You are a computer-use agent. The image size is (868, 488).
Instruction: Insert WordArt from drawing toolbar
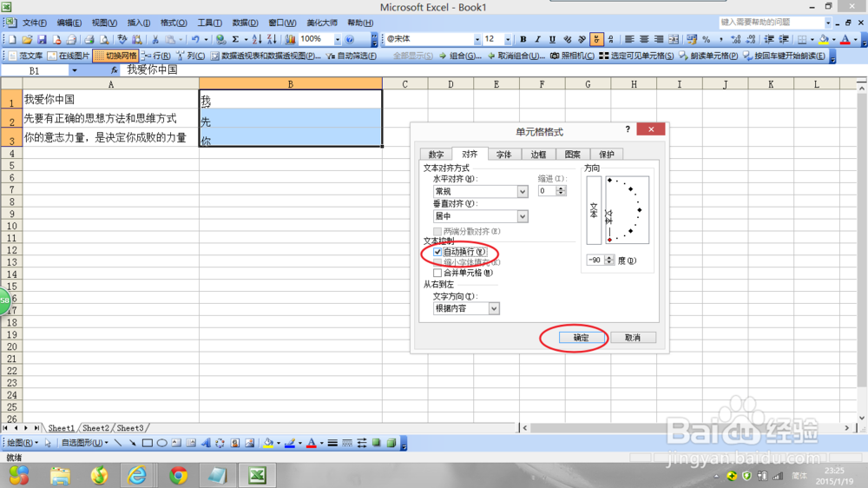tap(206, 443)
